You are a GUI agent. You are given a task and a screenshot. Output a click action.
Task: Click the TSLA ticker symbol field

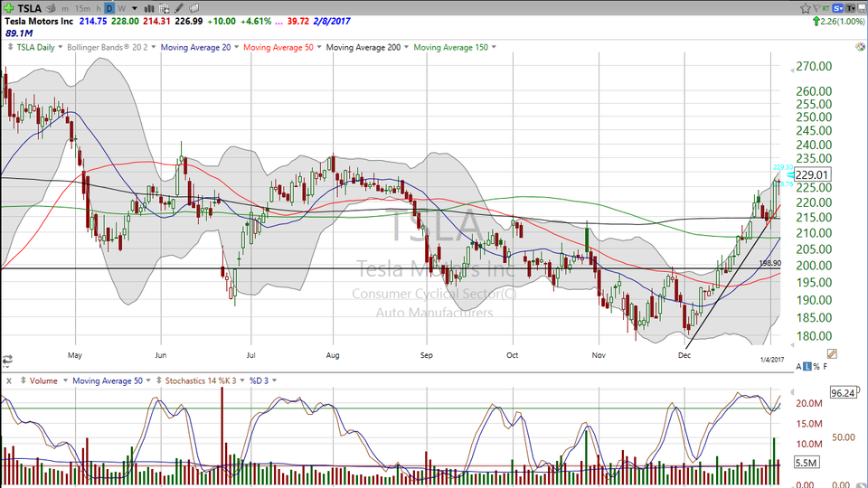tap(29, 8)
